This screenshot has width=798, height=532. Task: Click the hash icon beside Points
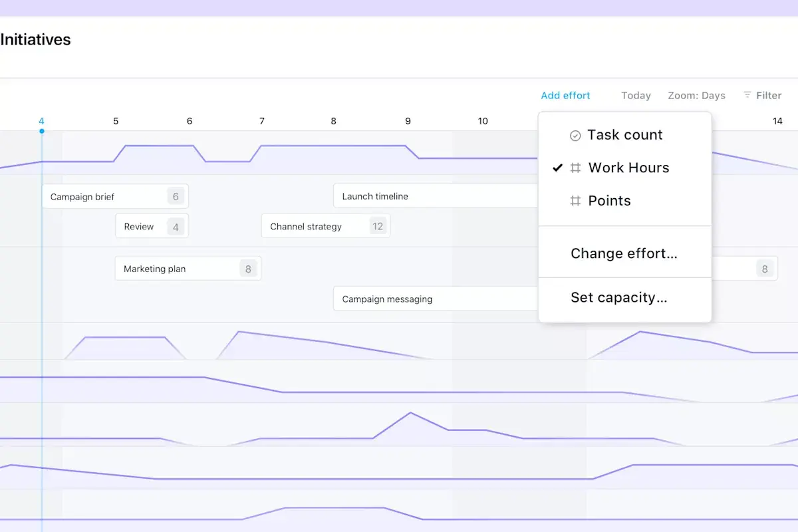(x=575, y=201)
